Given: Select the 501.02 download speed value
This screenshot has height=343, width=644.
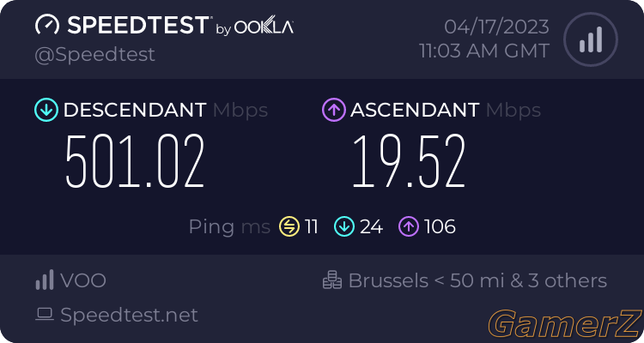Looking at the screenshot, I should (x=135, y=161).
